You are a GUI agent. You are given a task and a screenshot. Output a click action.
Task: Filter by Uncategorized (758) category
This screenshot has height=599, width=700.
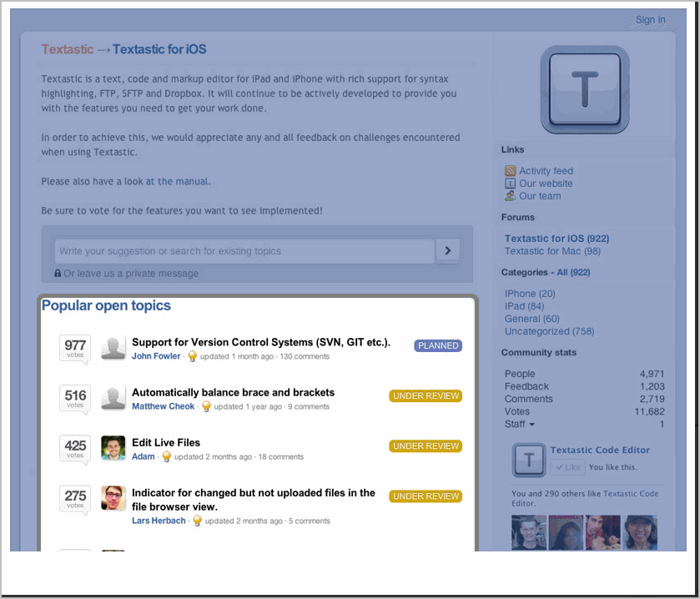(549, 331)
